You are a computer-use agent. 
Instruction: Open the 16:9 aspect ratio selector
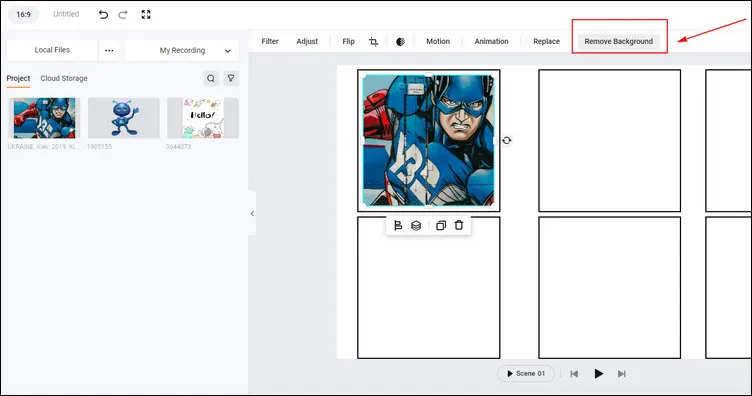(24, 14)
